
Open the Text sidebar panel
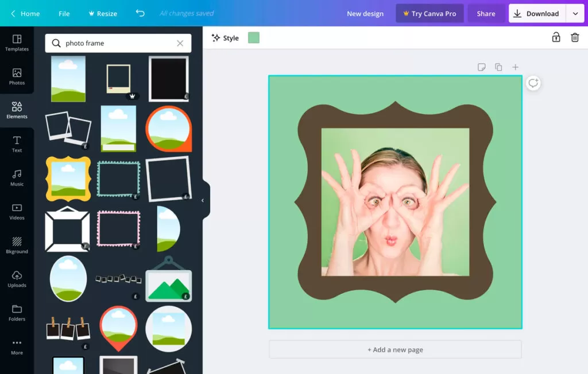[x=17, y=145]
